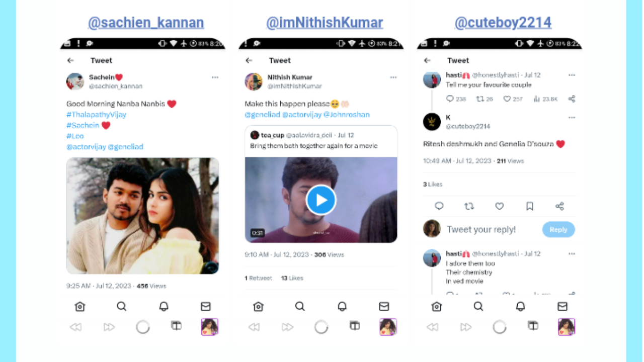The image size is (644, 362).
Task: Open notifications bell in third phone
Action: tap(521, 306)
